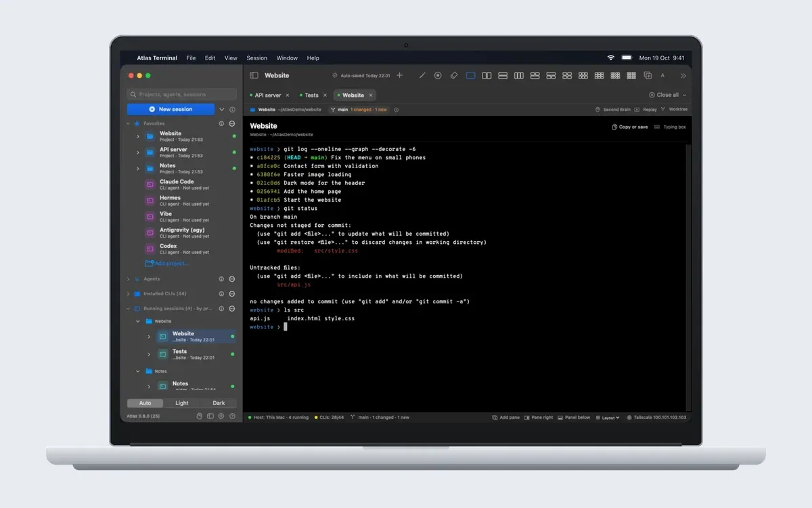Click info icon beside New session dropdown

point(232,109)
